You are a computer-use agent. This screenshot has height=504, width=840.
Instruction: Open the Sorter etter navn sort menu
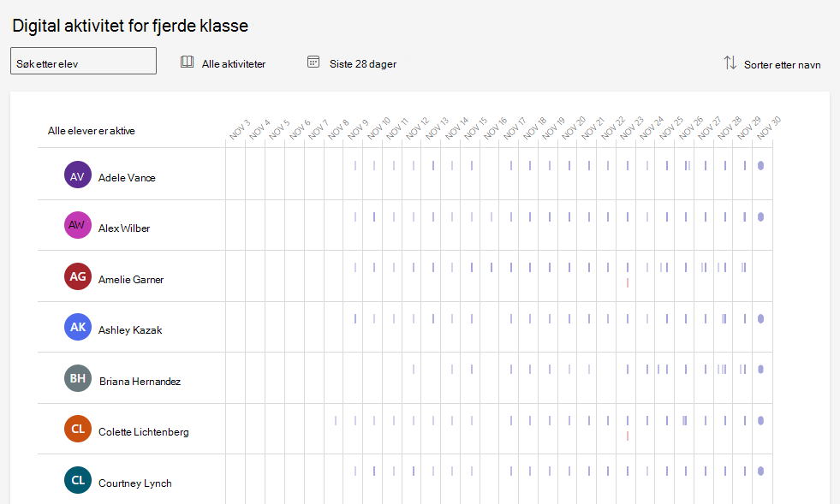[772, 63]
